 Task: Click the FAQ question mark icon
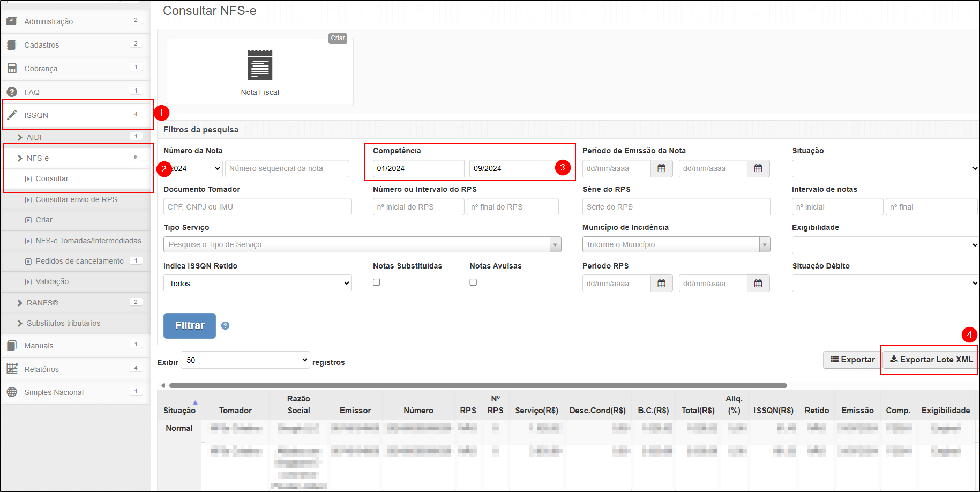[x=12, y=92]
